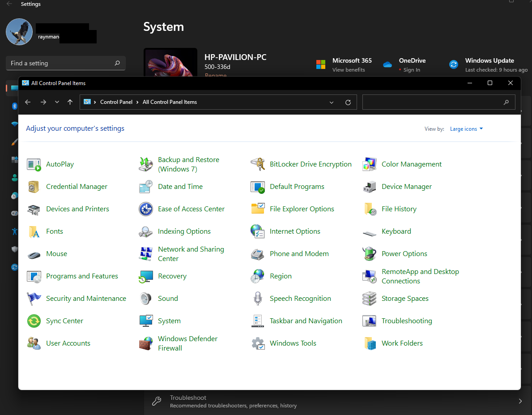Click the Sync Center icon
Viewport: 532px width, 415px height.
pyautogui.click(x=34, y=321)
